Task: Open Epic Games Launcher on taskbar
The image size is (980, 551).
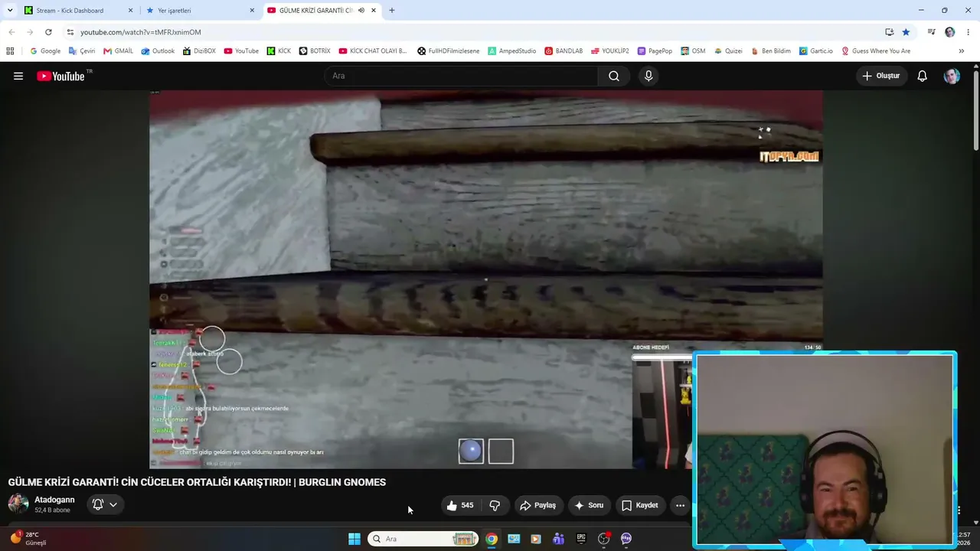Action: point(581,539)
